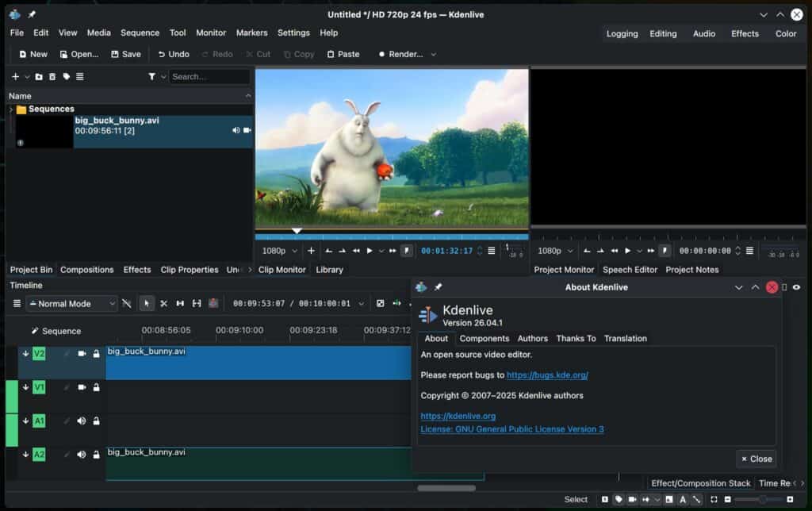Toggle video thumbnails camera icon in status bar
Screen dimensions: 812x511
tap(632, 500)
